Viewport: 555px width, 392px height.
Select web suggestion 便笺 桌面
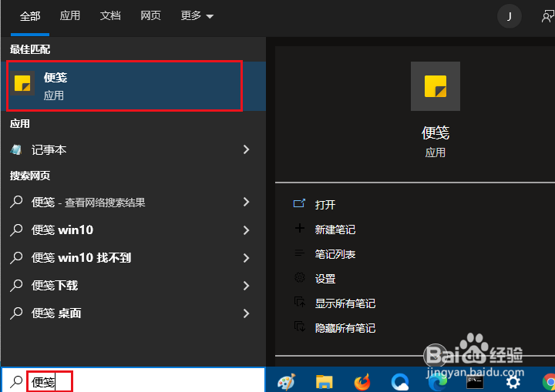[133, 313]
